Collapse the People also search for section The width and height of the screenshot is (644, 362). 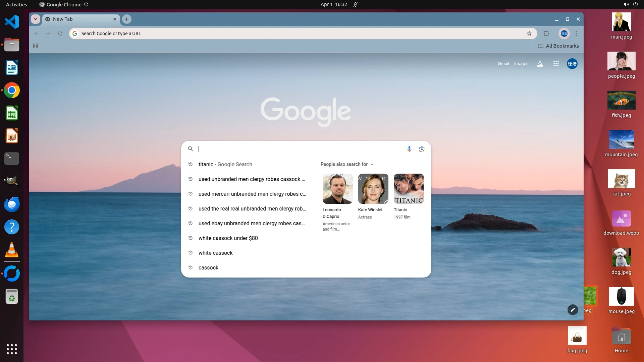372,164
